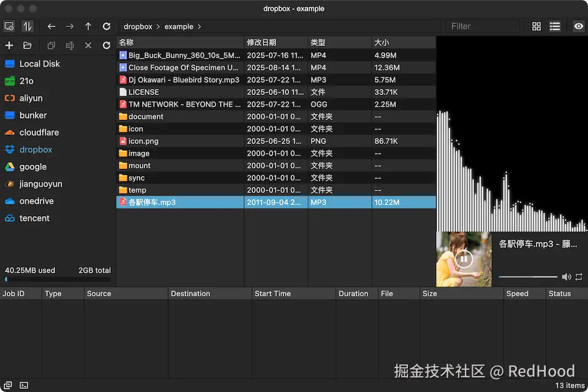Sort files by the 大小 column header
Viewport: 588px width, 392px height.
click(380, 42)
